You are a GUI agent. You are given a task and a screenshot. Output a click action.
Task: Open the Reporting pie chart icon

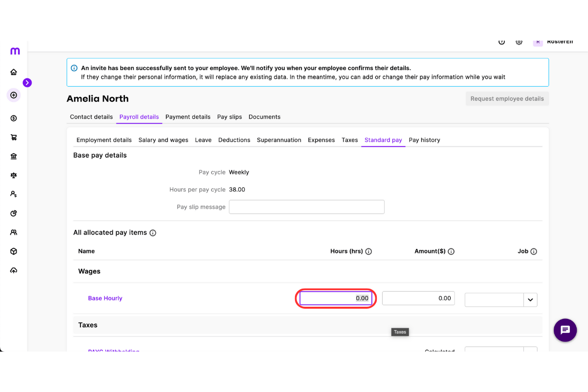click(15, 213)
